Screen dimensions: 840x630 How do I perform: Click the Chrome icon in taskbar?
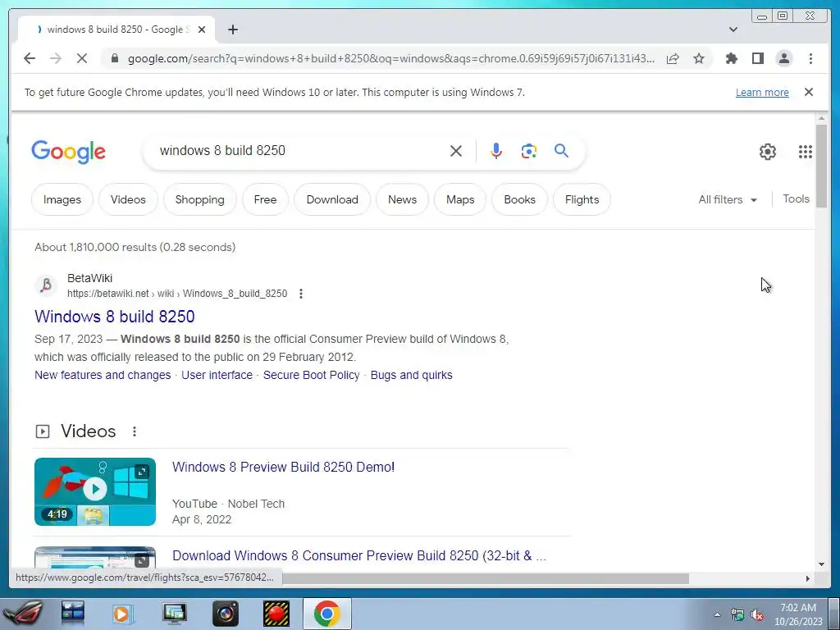tap(326, 614)
